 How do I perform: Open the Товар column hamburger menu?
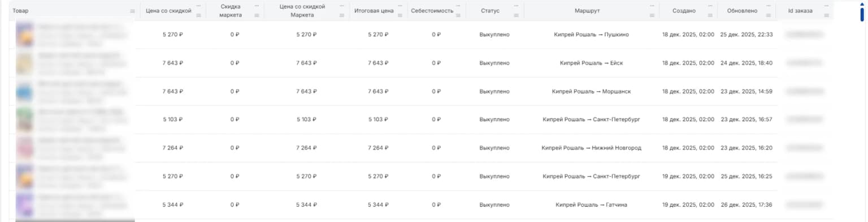[x=132, y=11]
